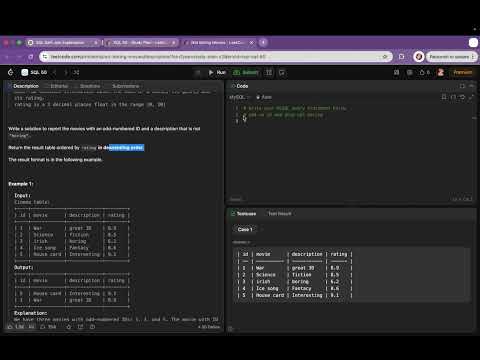The width and height of the screenshot is (480, 360).
Task: Close the third browser tab
Action: [x=252, y=43]
